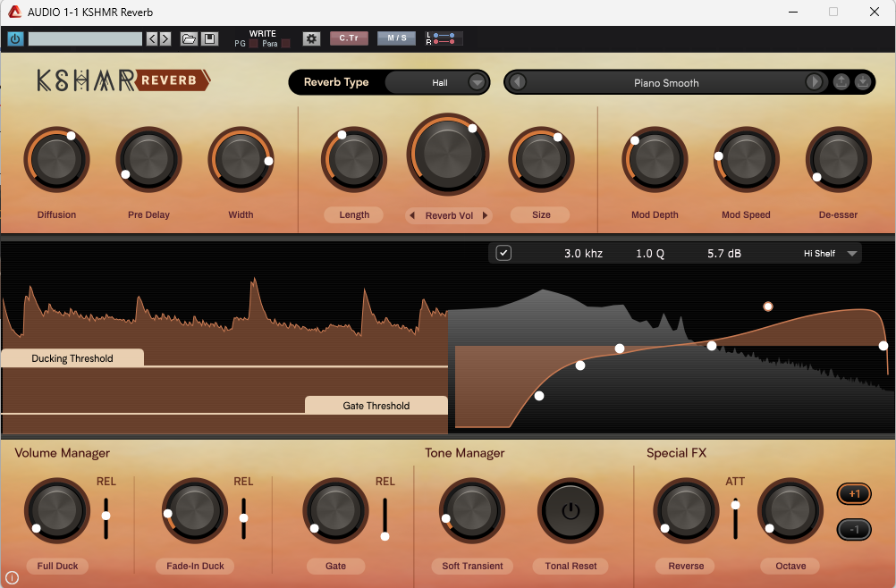Click the Octave label button
896x588 pixels.
point(790,566)
